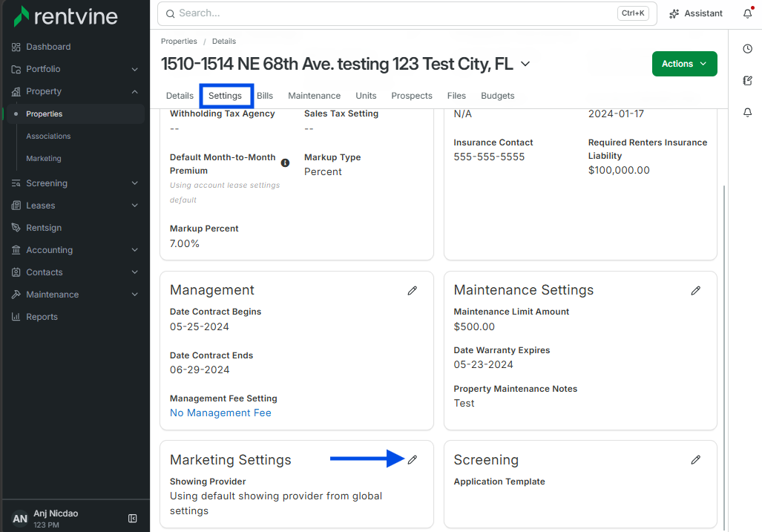
Task: Click the AN user avatar
Action: tap(20, 519)
